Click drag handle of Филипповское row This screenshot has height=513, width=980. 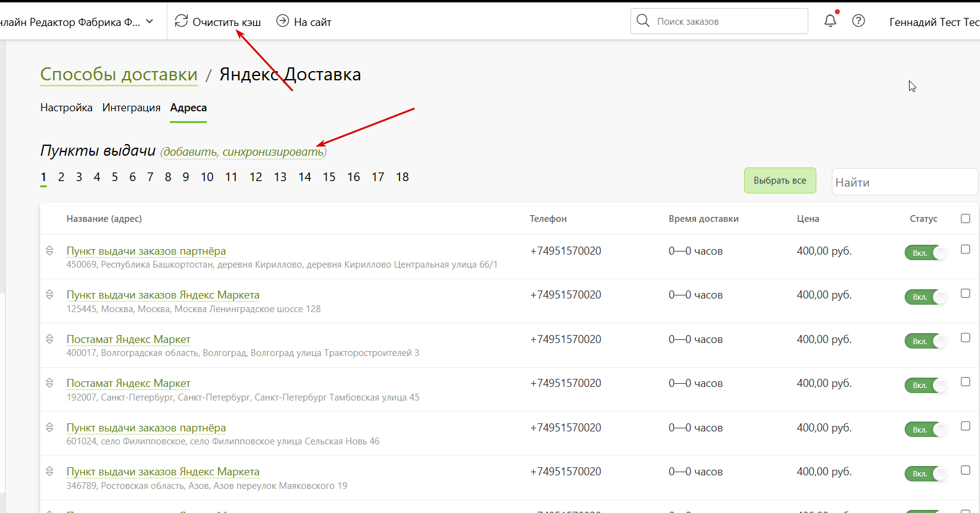tap(49, 427)
